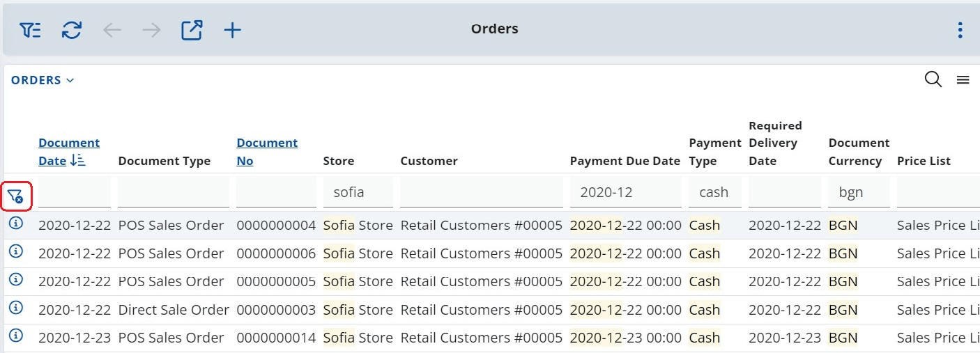Click the empty Customer filter field

pyautogui.click(x=481, y=192)
